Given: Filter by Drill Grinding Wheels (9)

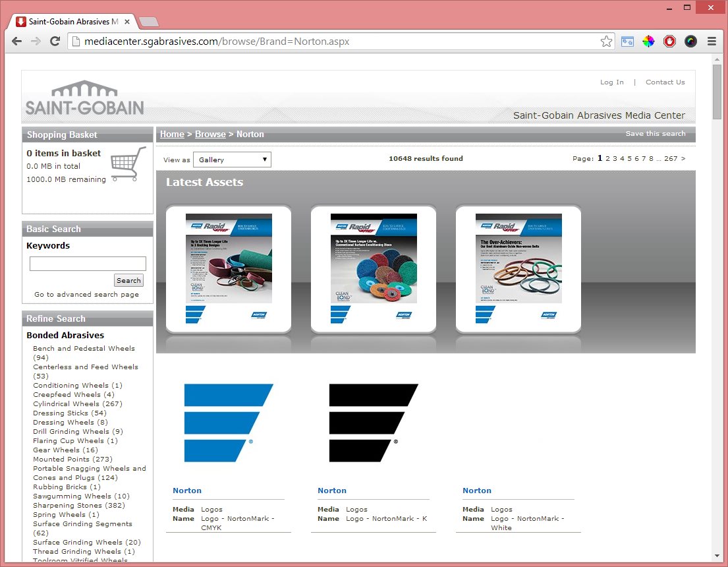Looking at the screenshot, I should point(78,432).
